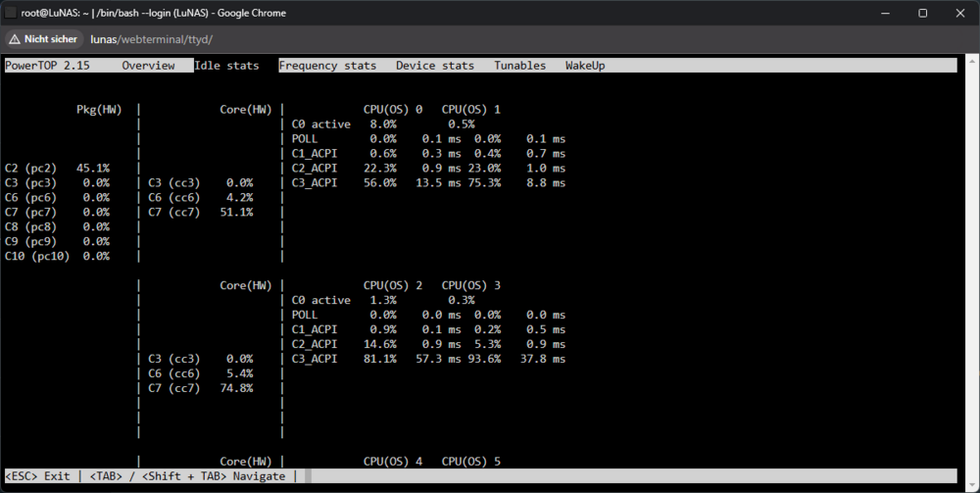The width and height of the screenshot is (980, 493).
Task: Click the '8.0%' C0 active value
Action: pyautogui.click(x=383, y=124)
